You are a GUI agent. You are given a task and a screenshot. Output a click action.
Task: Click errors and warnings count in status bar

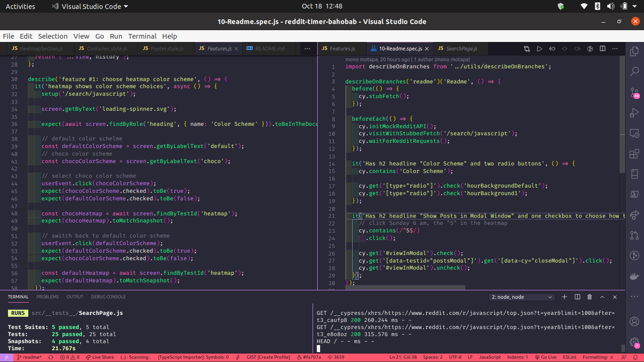69,357
